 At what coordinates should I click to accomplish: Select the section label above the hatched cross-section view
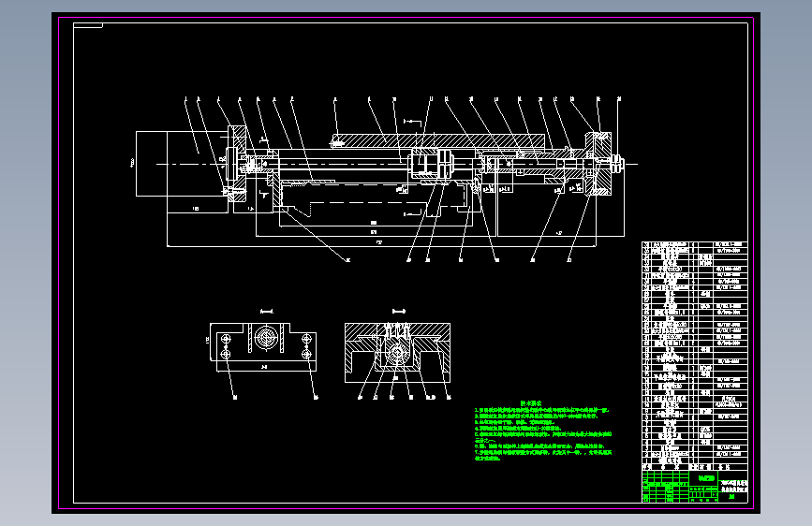click(398, 312)
